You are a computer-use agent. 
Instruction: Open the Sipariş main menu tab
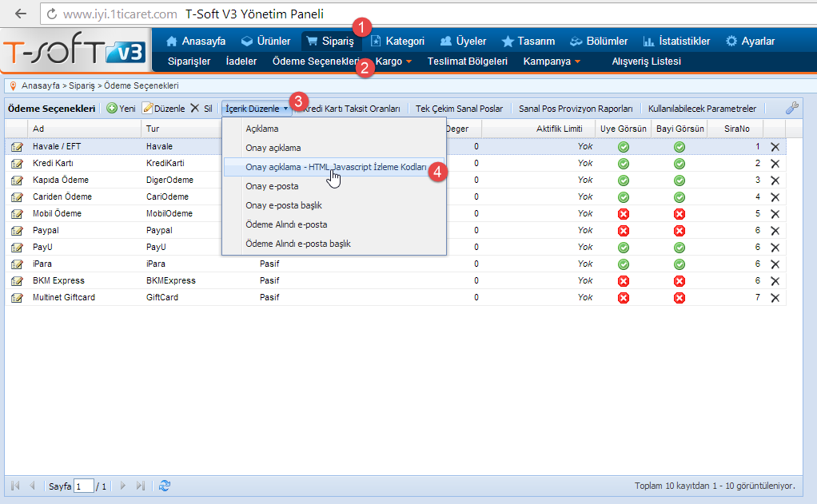(330, 41)
